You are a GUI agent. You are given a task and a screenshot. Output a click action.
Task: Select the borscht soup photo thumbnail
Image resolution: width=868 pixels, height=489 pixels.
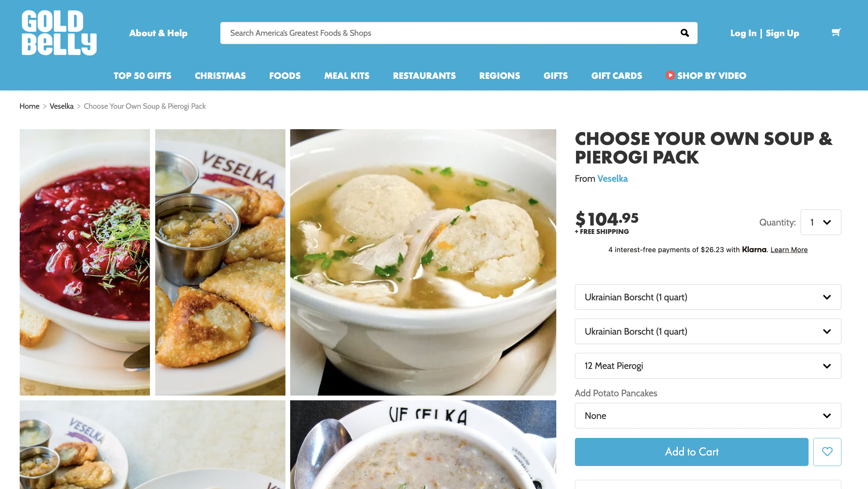(x=85, y=262)
